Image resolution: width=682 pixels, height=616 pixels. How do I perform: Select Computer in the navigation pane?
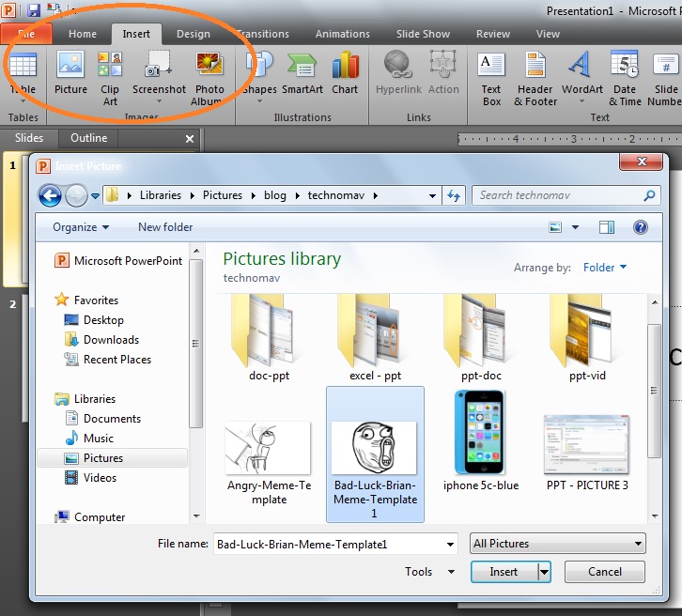click(x=90, y=517)
